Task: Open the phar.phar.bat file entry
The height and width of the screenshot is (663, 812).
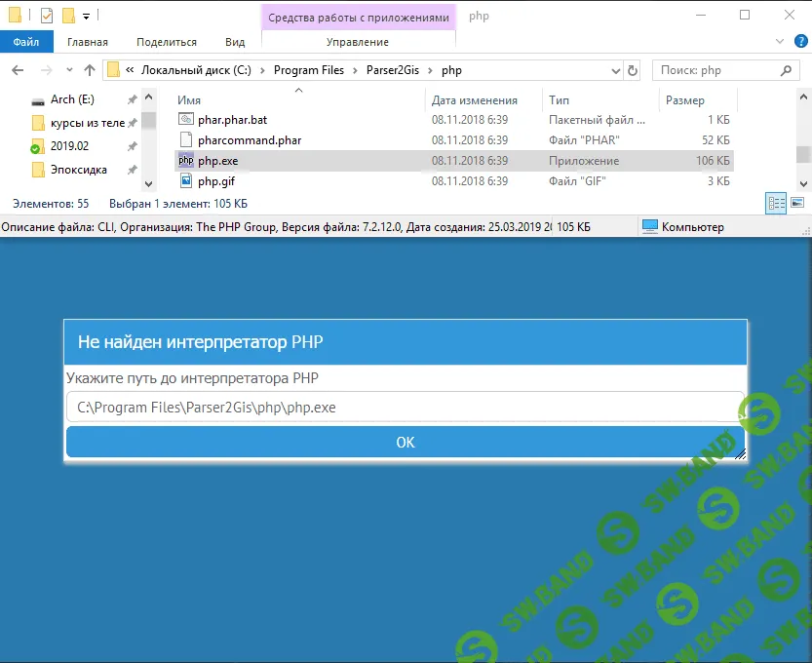Action: (x=232, y=119)
